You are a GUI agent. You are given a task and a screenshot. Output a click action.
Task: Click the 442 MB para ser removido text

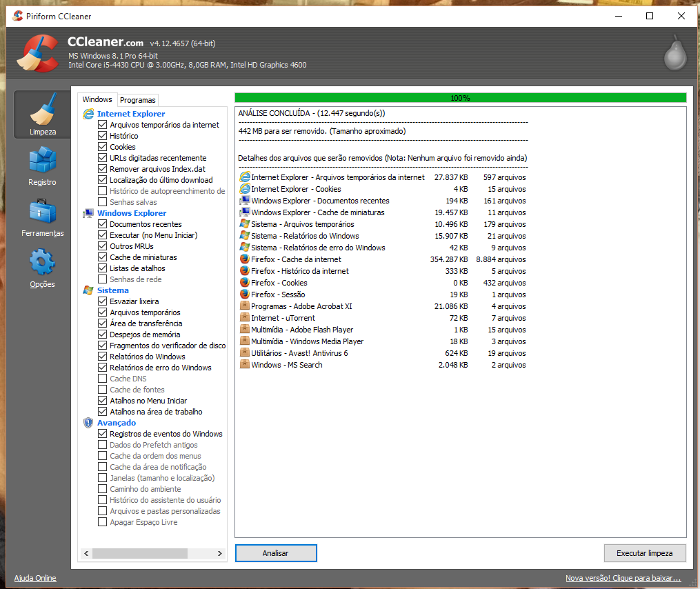[322, 131]
